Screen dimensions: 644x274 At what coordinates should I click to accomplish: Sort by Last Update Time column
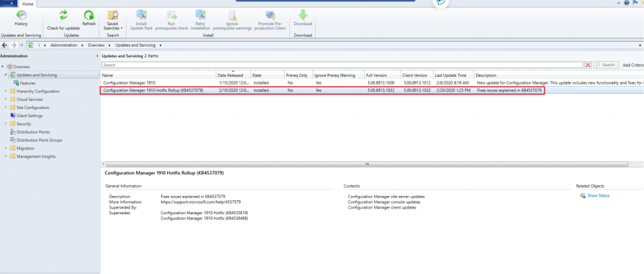(453, 76)
